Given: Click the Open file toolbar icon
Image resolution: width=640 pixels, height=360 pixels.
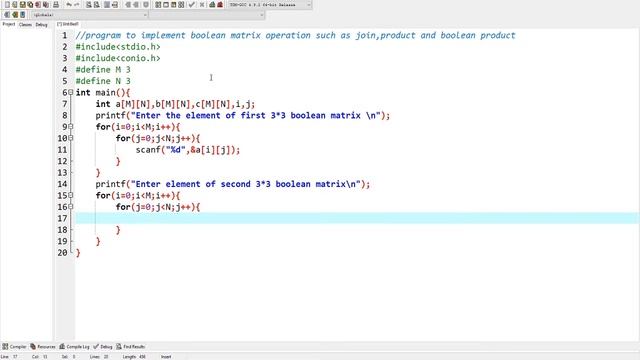Looking at the screenshot, I should [15, 4].
